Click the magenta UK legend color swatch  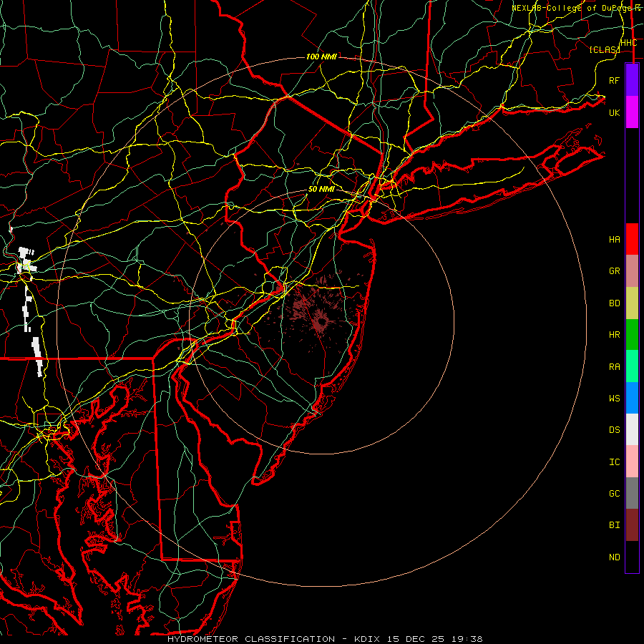632,112
